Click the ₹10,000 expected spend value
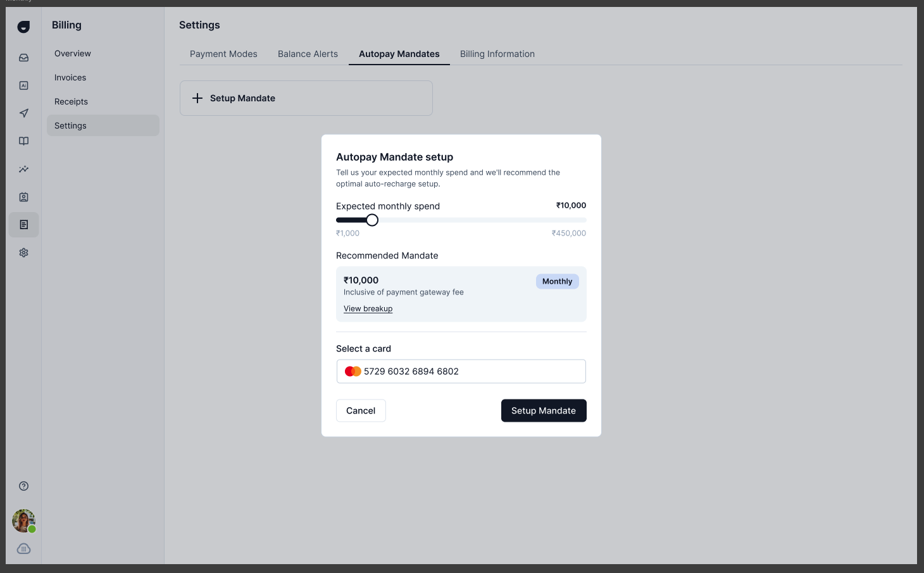Image resolution: width=924 pixels, height=573 pixels. tap(571, 206)
